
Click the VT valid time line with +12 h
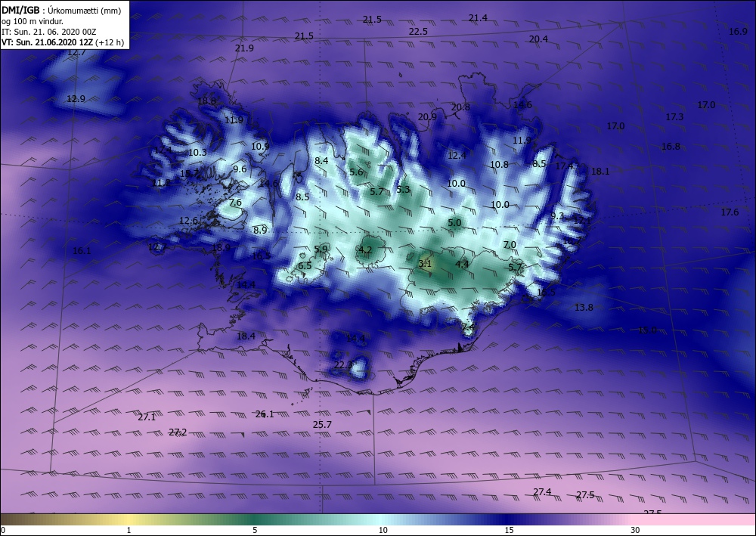[63, 42]
